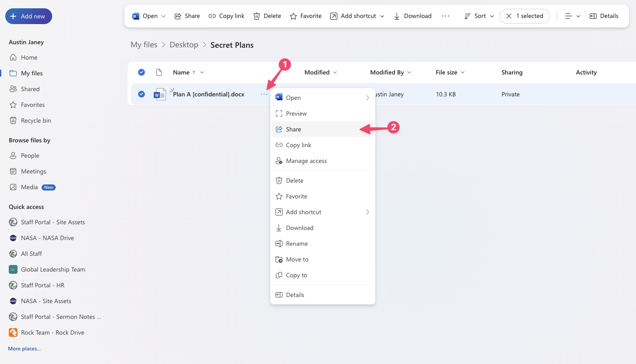Click the Favorite star in toolbar
The image size is (636, 364).
[x=293, y=16]
